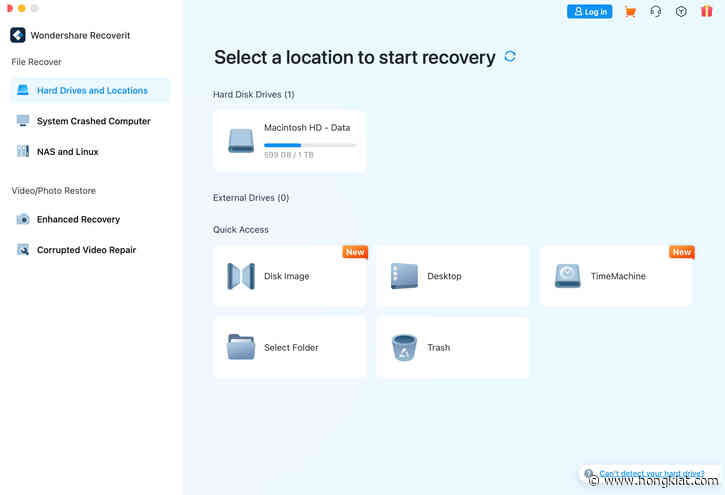Click the Macintosh HD storage usage bar

click(x=310, y=145)
